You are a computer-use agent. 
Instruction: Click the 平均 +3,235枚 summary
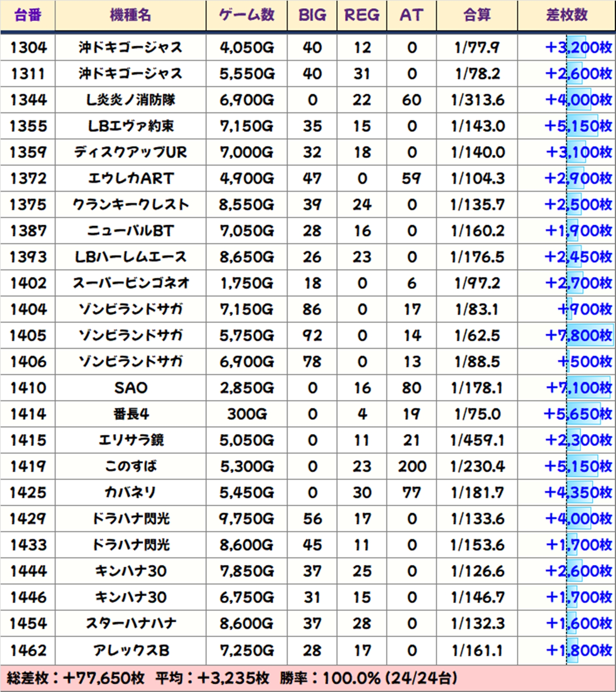pyautogui.click(x=213, y=679)
